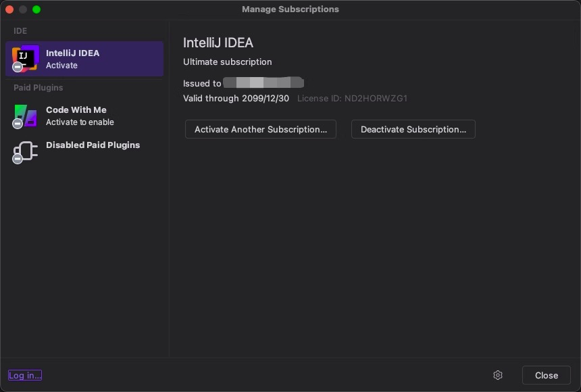The width and height of the screenshot is (581, 392).
Task: Select Code With Me 'Activate to enable' entry
Action: pos(80,116)
